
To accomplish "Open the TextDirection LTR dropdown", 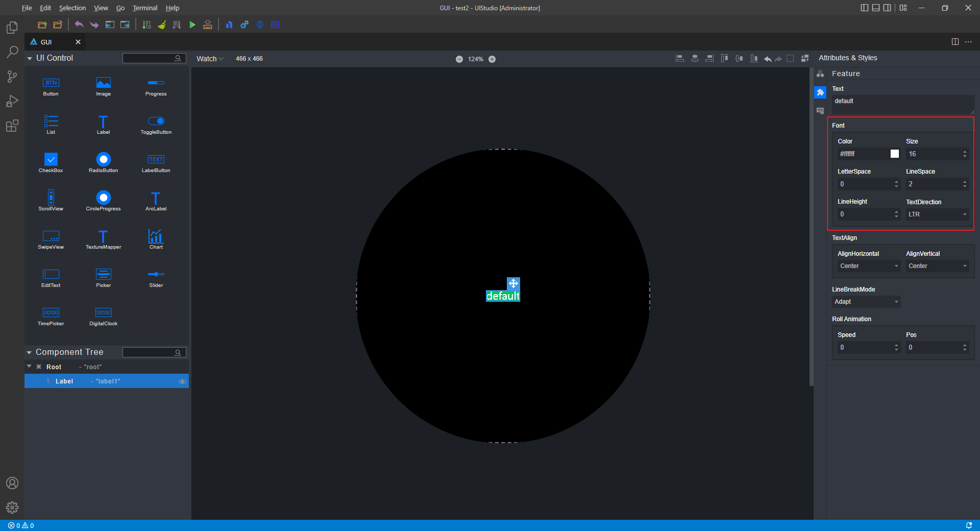I will point(937,214).
